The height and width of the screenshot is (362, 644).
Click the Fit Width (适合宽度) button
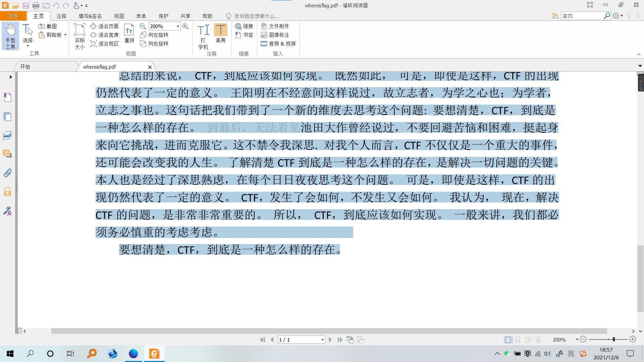pyautogui.click(x=105, y=35)
